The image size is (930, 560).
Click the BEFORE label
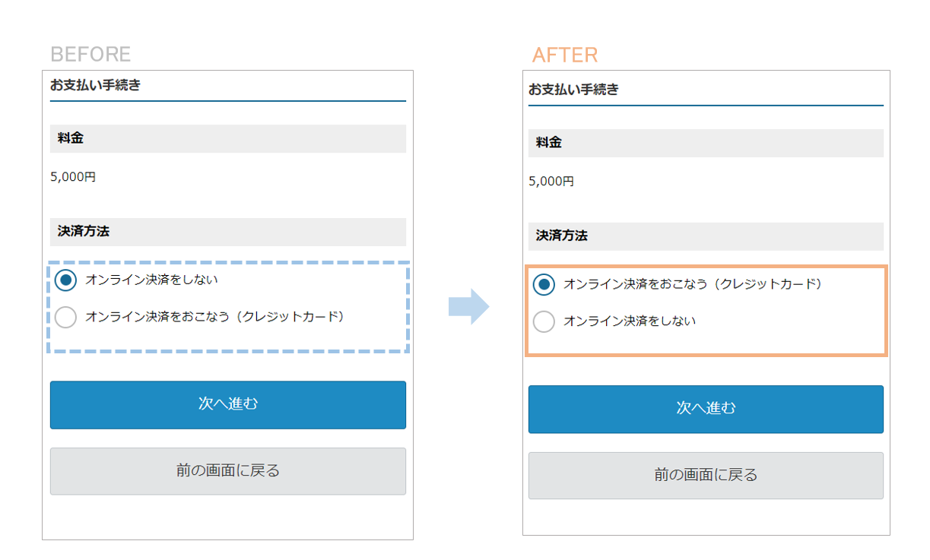click(x=91, y=54)
